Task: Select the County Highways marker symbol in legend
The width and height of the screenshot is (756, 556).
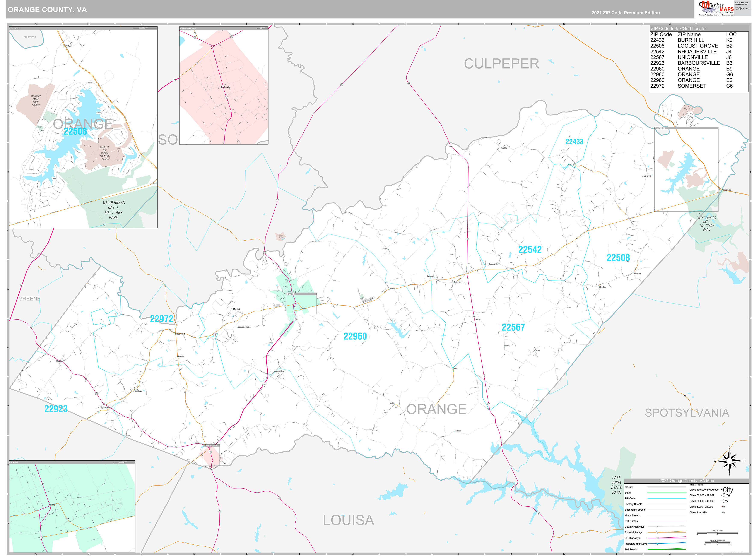Action: (x=657, y=526)
